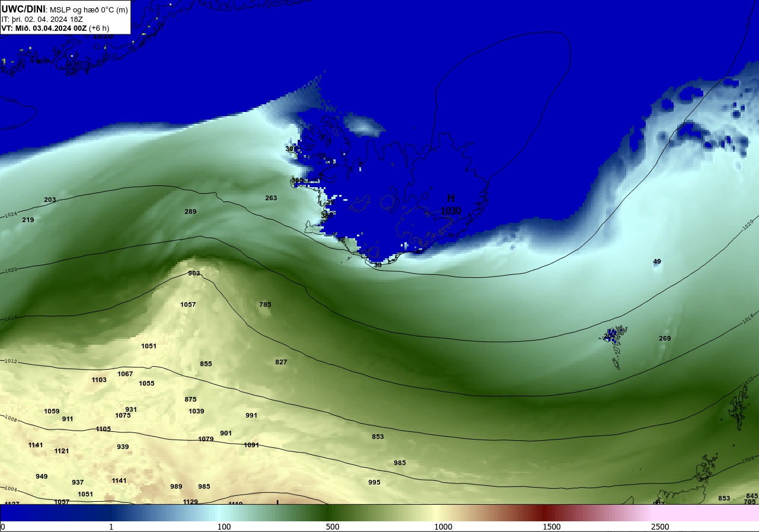Click the colorbar tick label 0
Image resolution: width=759 pixels, height=532 pixels.
click(3, 527)
